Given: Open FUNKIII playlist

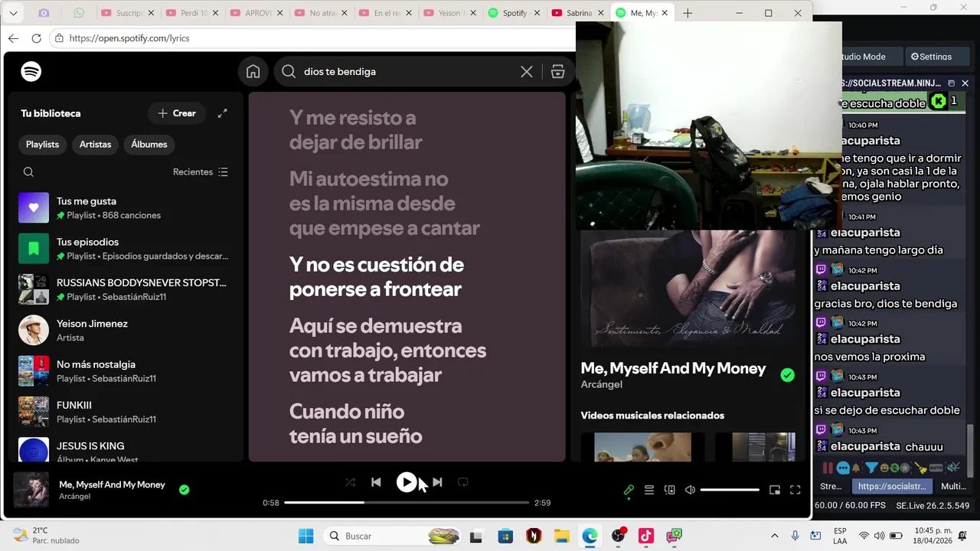Looking at the screenshot, I should tap(124, 412).
